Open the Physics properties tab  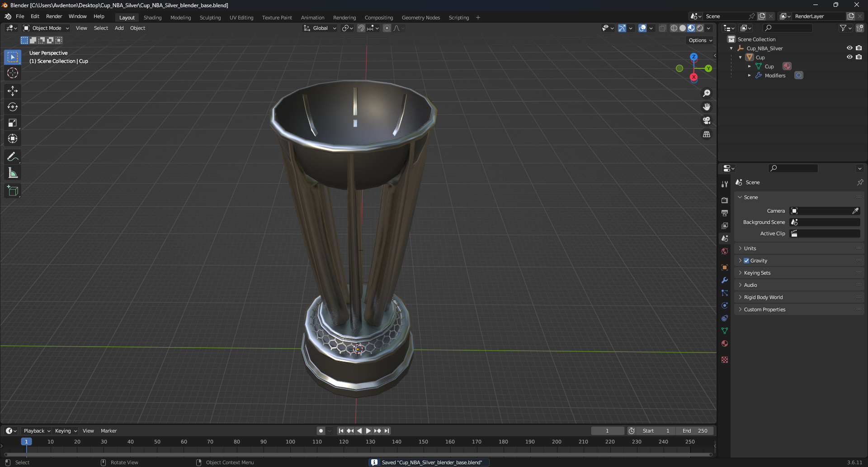pos(725,305)
